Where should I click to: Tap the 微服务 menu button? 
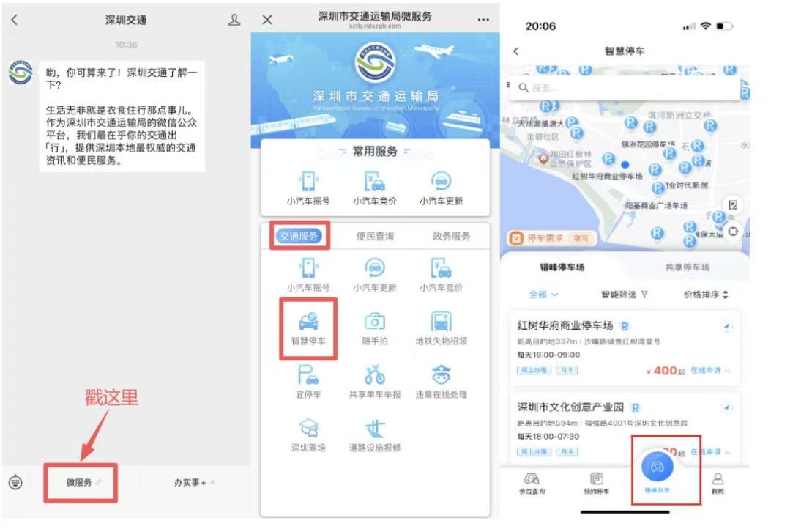[x=81, y=482]
